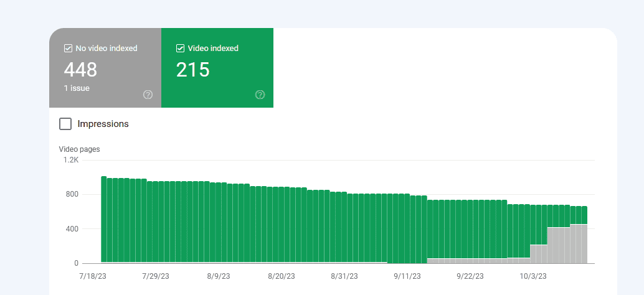Viewport: 644px width, 295px height.
Task: Select the 448 count on gray card
Action: pos(80,70)
